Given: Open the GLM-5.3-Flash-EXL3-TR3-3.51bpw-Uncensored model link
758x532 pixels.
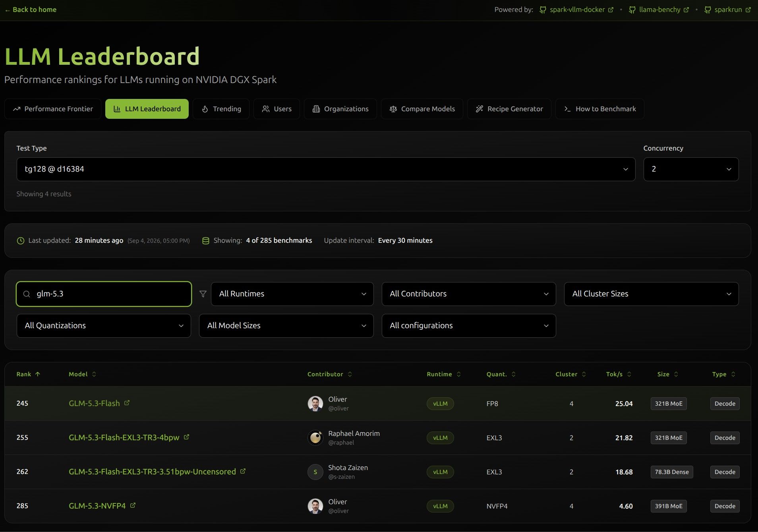Looking at the screenshot, I should tap(152, 472).
